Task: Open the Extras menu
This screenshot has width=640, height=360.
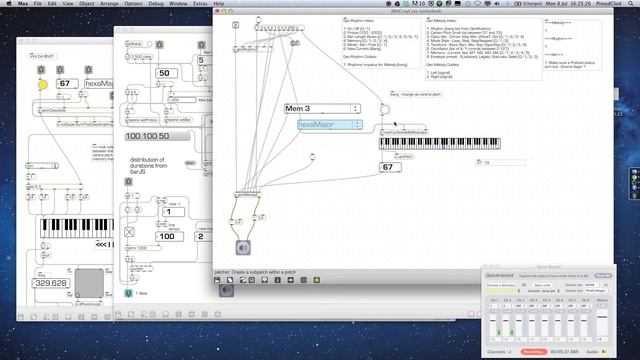Action: (x=200, y=3)
